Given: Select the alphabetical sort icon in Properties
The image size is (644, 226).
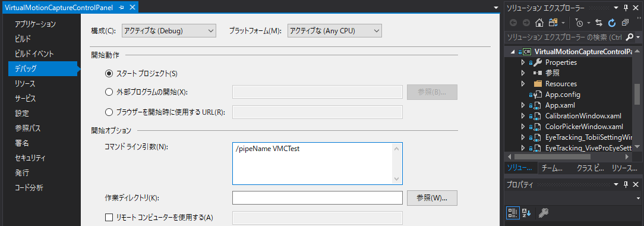Looking at the screenshot, I should tap(526, 212).
